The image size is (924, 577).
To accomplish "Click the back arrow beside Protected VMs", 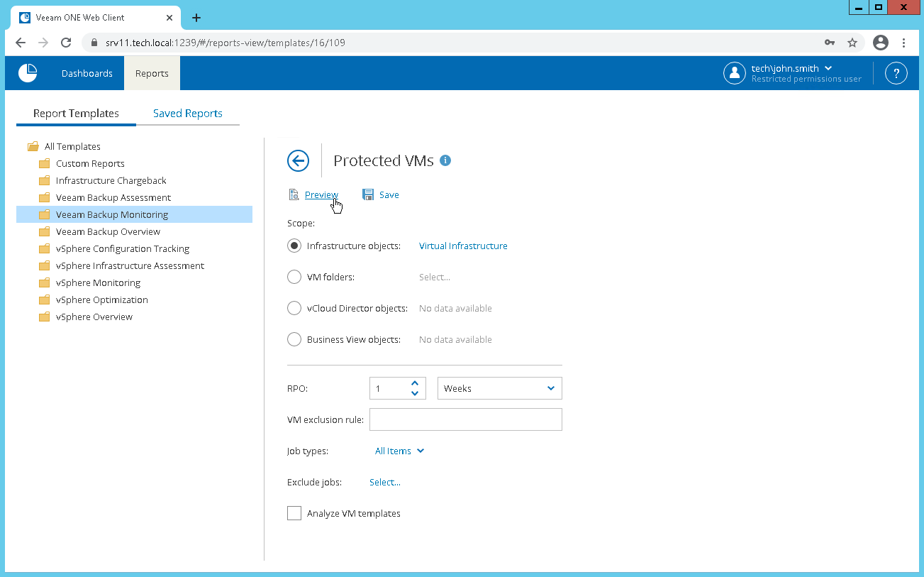I will (299, 161).
